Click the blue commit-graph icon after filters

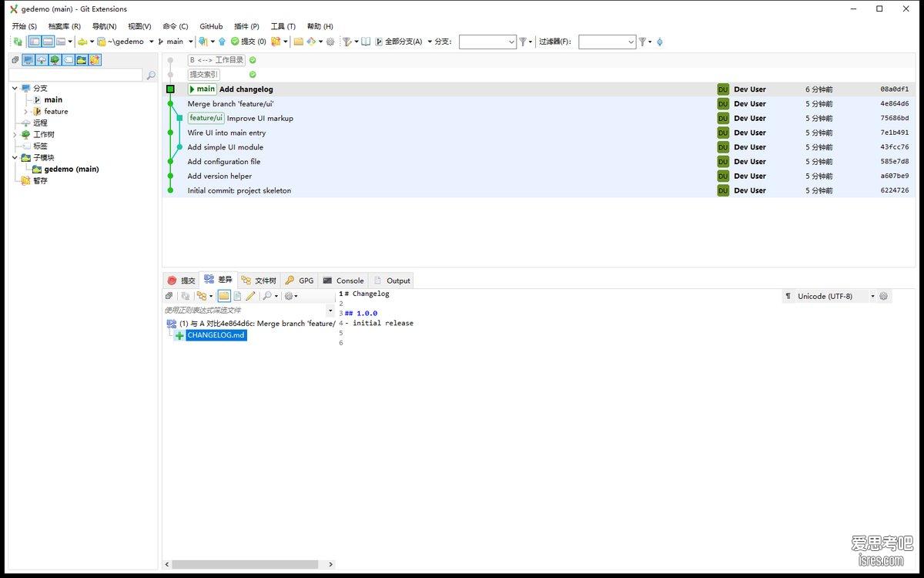point(660,42)
